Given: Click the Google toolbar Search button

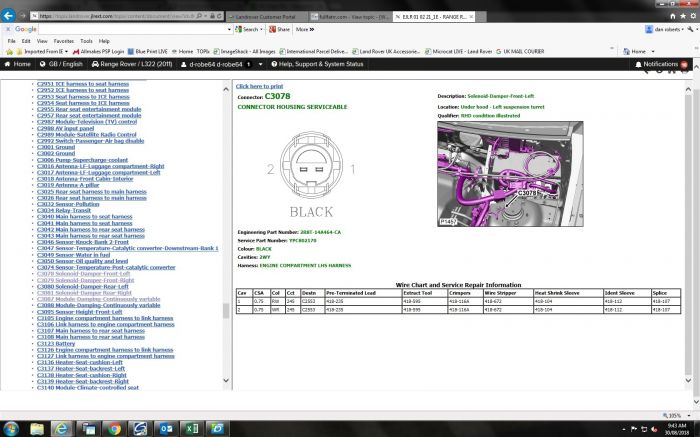Looking at the screenshot, I should point(248,29).
